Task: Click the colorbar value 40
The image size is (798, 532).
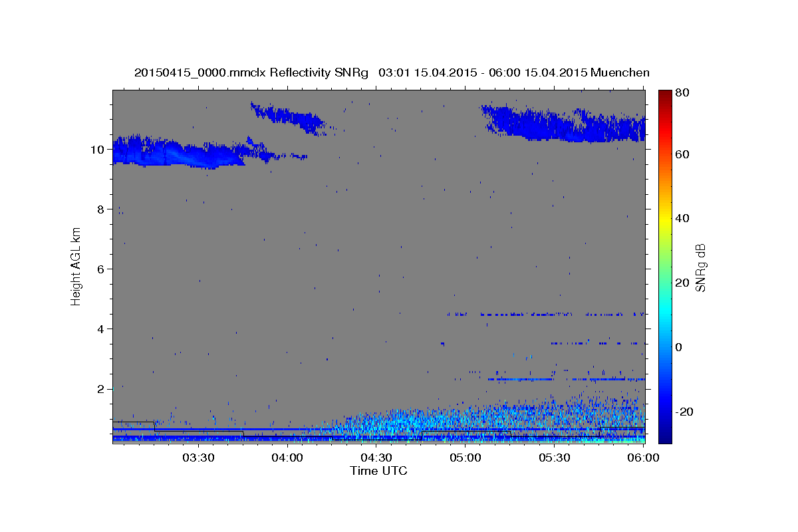Action: pos(682,218)
